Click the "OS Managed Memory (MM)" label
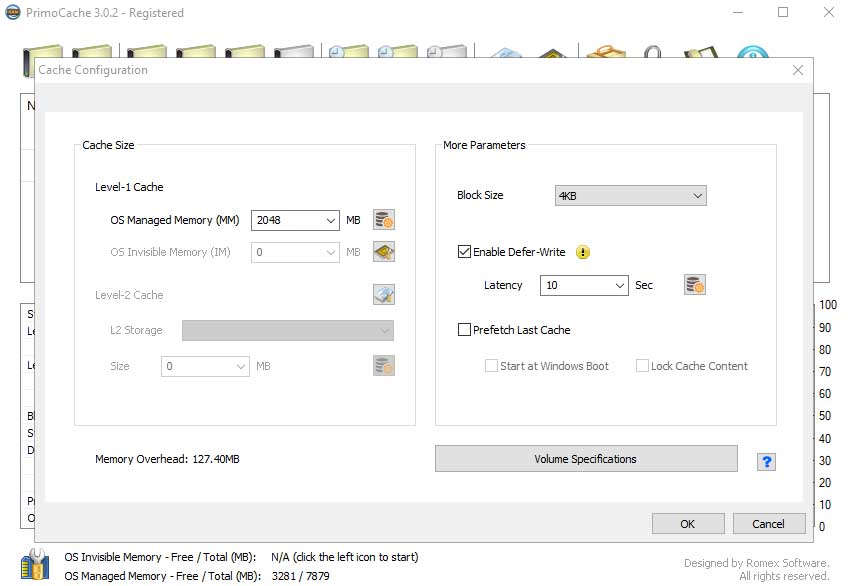The width and height of the screenshot is (849, 586). click(x=175, y=220)
